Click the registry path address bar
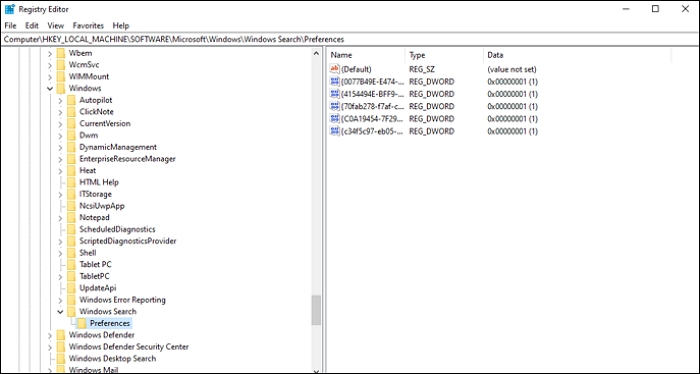The image size is (700, 374). (350, 39)
